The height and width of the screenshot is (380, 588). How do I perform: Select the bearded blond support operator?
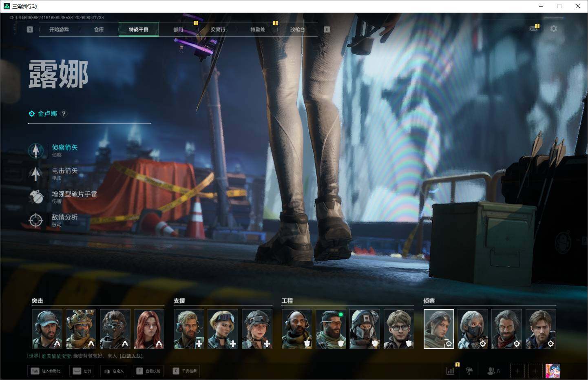(x=189, y=329)
